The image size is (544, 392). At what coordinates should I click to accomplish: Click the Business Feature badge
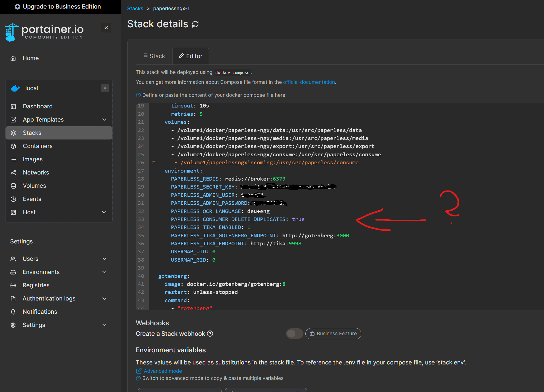point(333,334)
